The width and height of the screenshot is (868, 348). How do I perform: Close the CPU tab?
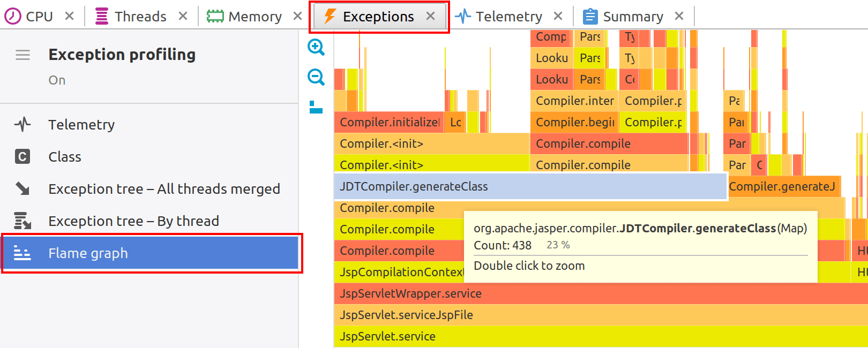coord(69,16)
